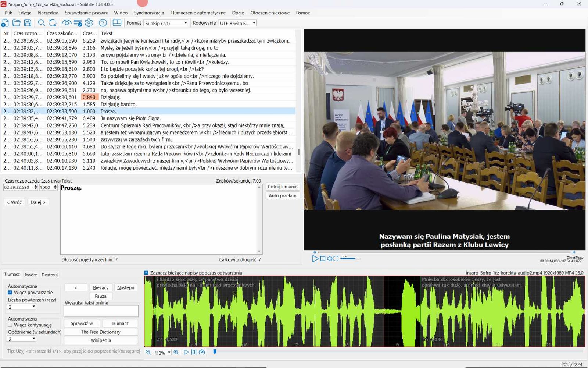The image size is (588, 368).
Task: Center waveform on current position icon
Action: (194, 352)
